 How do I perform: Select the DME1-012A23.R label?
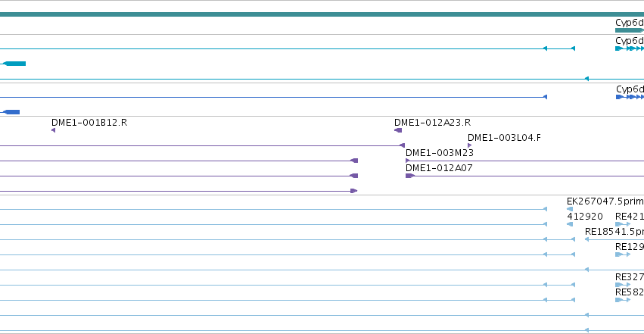point(432,123)
